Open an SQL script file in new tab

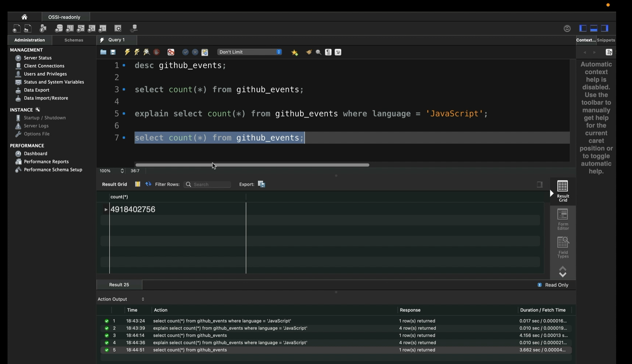(x=28, y=28)
